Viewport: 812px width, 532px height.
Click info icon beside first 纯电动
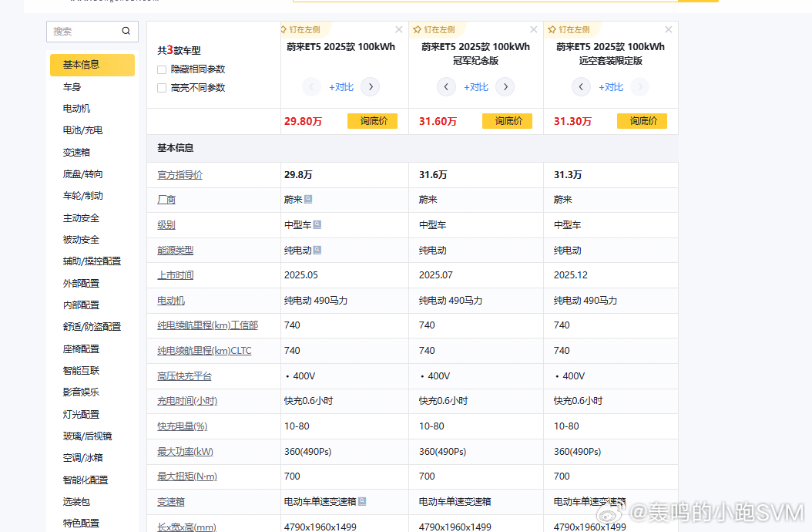[317, 250]
